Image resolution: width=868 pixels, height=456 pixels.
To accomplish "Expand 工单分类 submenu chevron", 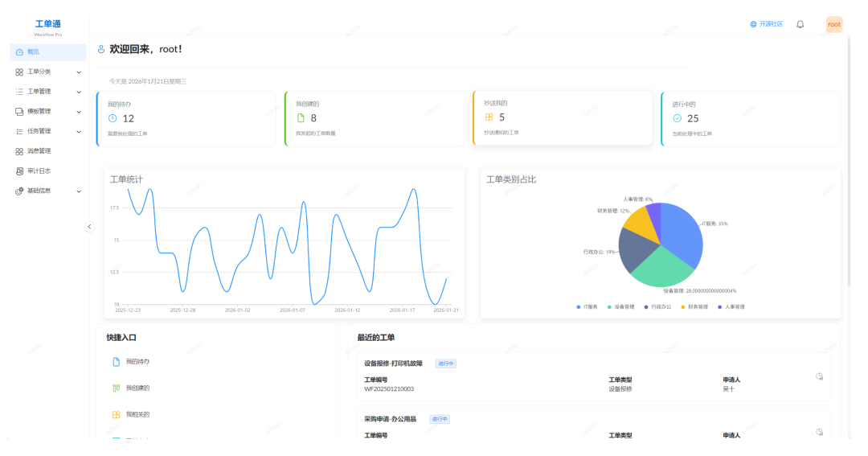I will click(x=79, y=72).
